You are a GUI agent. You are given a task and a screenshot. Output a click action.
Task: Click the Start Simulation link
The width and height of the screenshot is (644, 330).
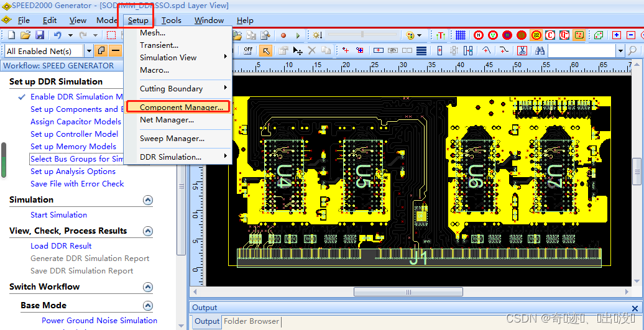tap(58, 214)
